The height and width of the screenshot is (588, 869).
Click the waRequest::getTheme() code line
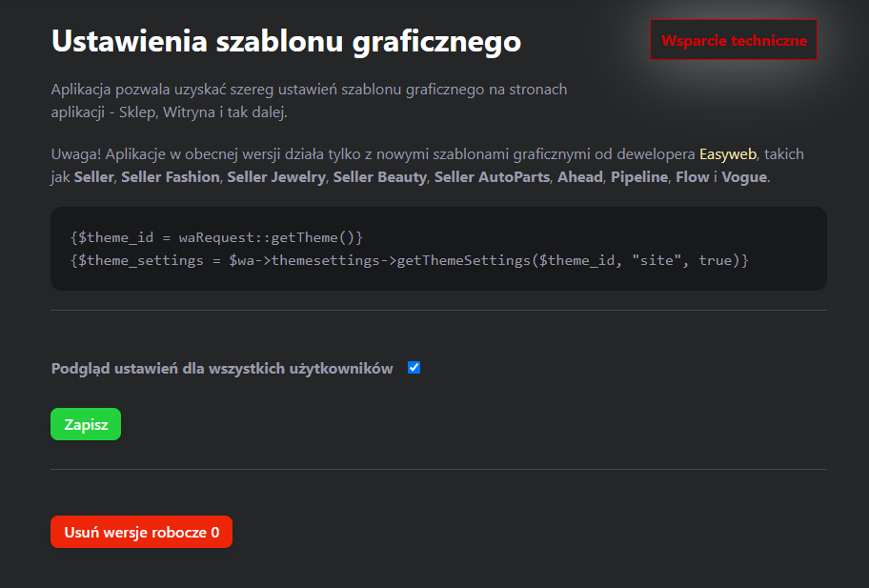click(x=216, y=236)
